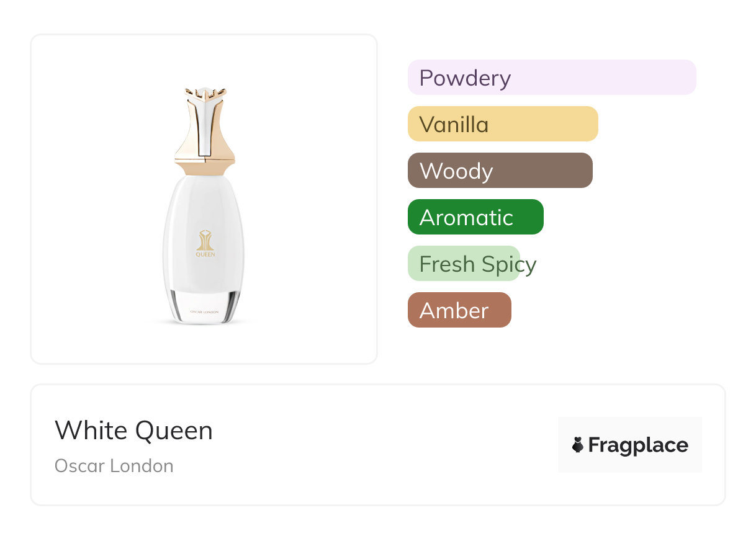
Task: Click the QUEEN word on the bottle
Action: click(x=205, y=254)
